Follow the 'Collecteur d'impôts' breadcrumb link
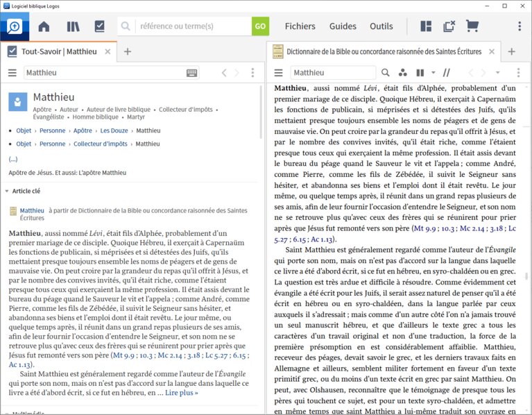Screen dimensions: 532x415 101,144
